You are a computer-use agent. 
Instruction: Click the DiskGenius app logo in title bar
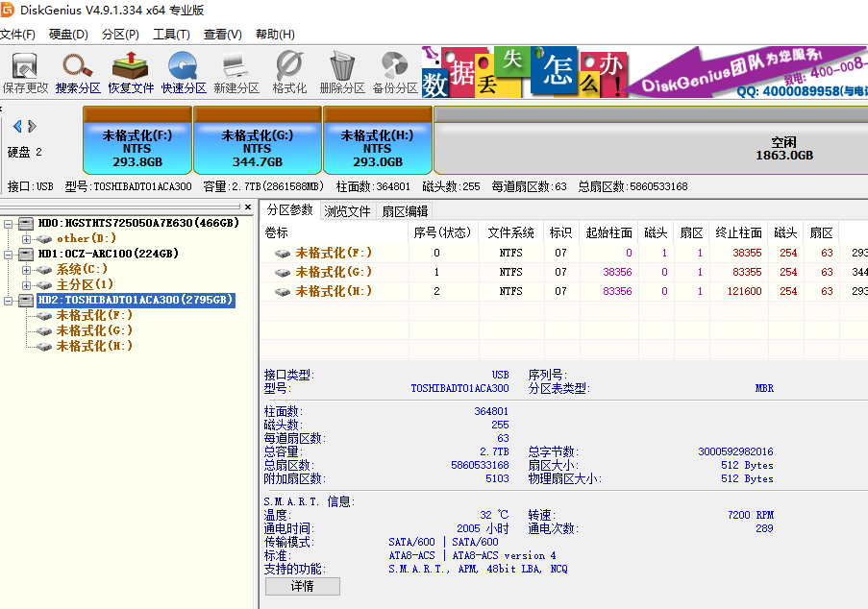coord(7,10)
